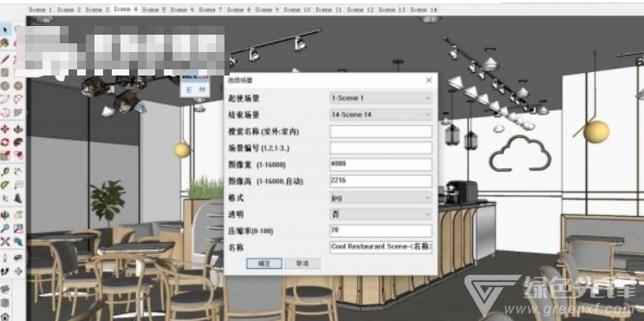Select the Circle drawing tool
The image size is (644, 321).
(x=5, y=86)
